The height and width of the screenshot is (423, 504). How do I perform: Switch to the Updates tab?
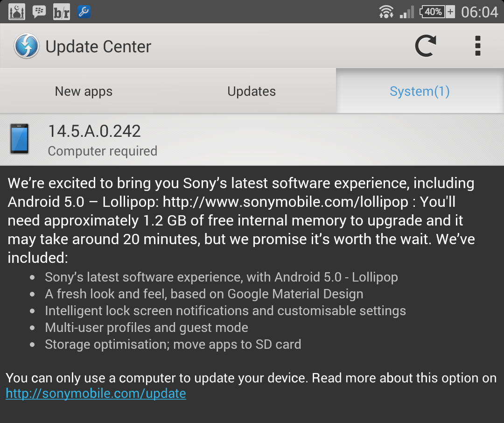[252, 91]
